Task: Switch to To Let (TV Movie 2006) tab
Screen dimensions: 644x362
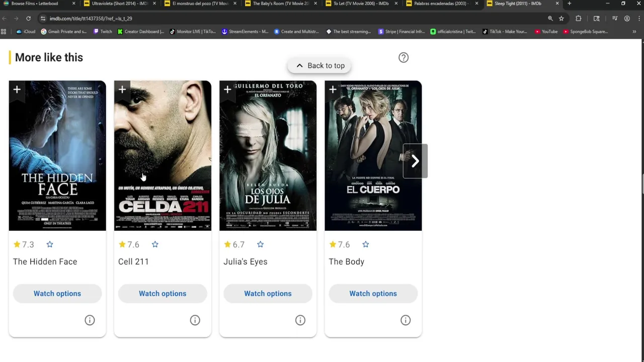Action: 361,4
